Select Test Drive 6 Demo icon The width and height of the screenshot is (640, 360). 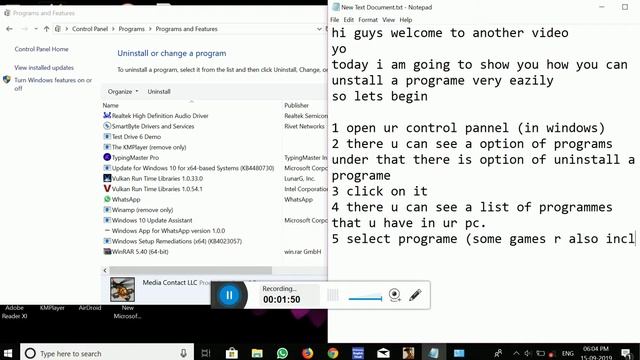point(107,136)
